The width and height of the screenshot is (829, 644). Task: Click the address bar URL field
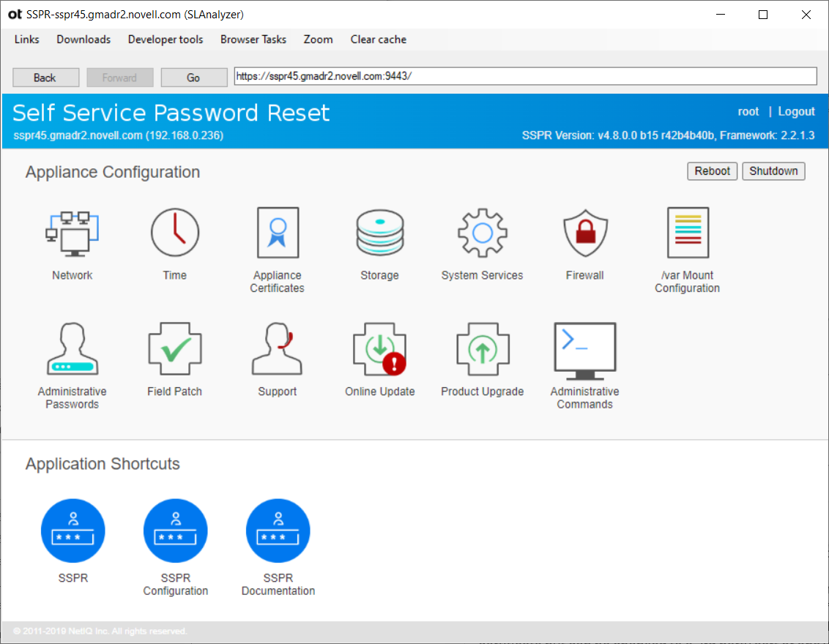[x=524, y=76]
